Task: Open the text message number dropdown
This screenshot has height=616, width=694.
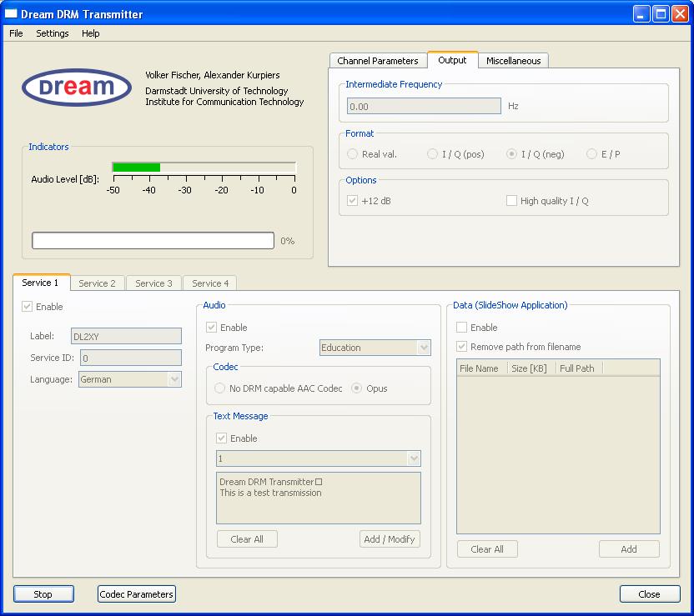Action: pos(319,458)
